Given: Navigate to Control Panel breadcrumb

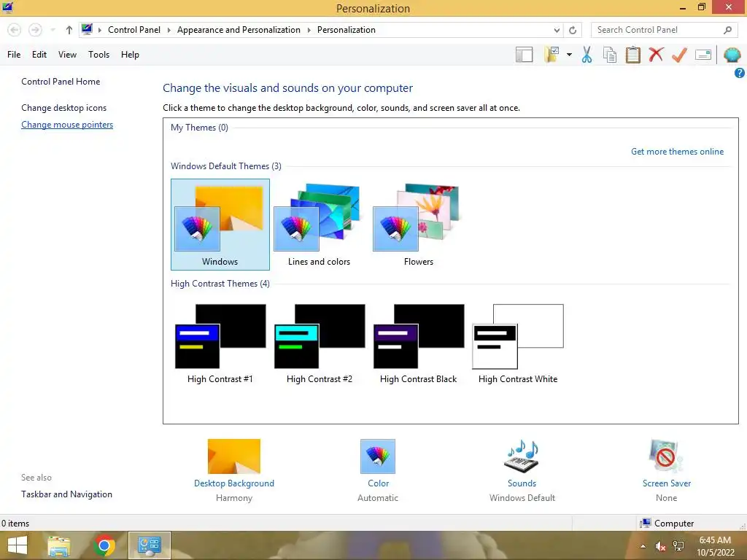Looking at the screenshot, I should (134, 30).
